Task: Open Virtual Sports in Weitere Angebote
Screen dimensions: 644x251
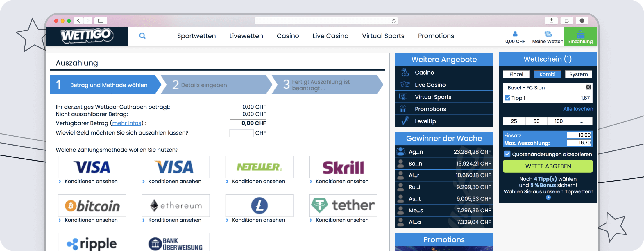Action: coord(444,97)
